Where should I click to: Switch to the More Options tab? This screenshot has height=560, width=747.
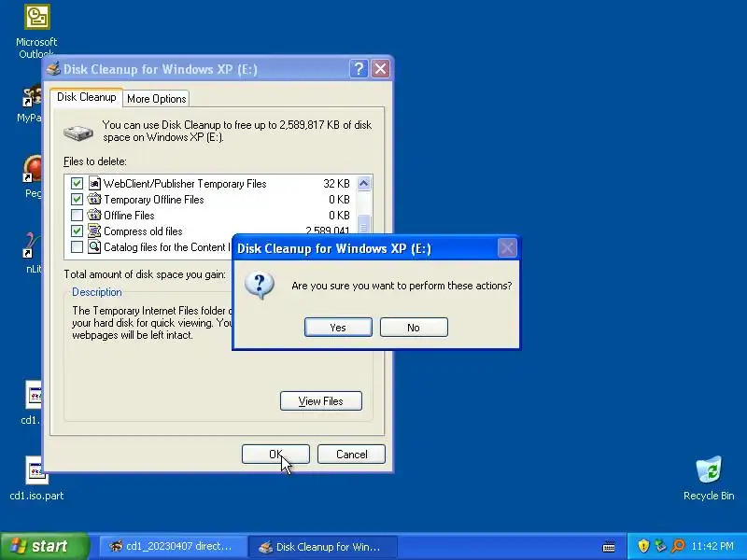[156, 99]
